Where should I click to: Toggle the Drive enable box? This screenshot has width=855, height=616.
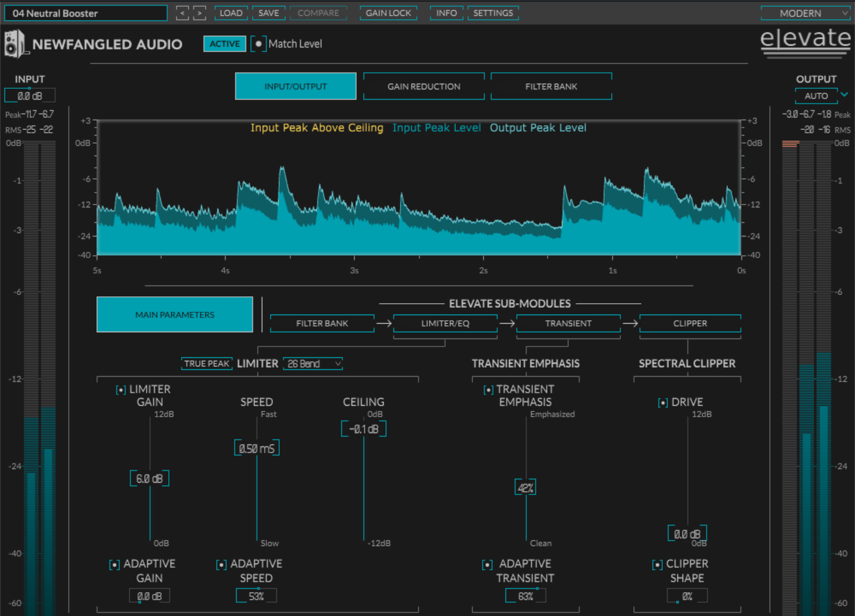(x=663, y=403)
